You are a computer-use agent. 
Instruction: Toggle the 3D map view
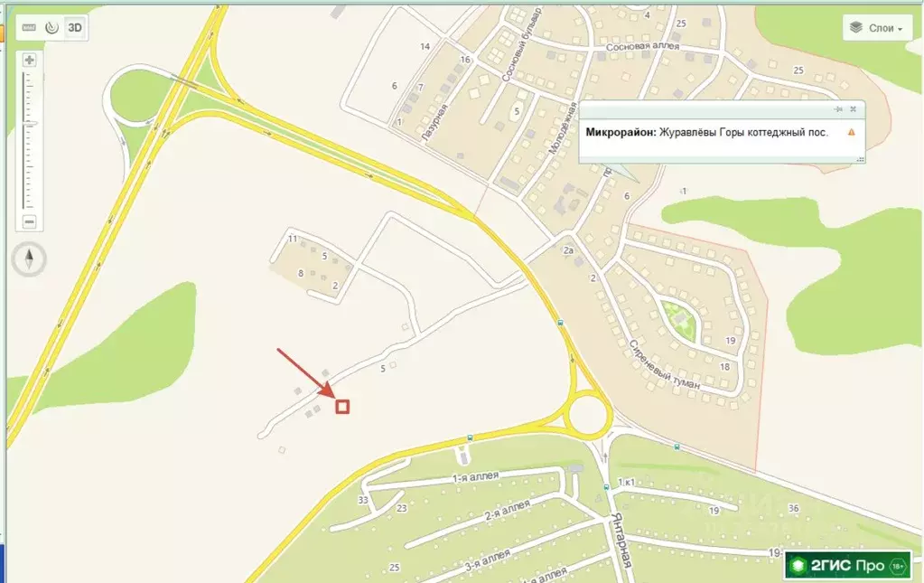pyautogui.click(x=75, y=28)
